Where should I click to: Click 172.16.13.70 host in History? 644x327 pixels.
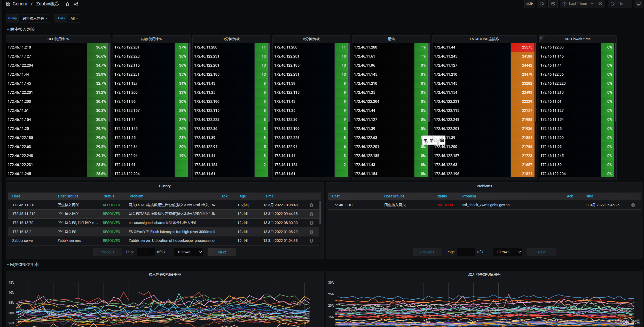coord(23,223)
